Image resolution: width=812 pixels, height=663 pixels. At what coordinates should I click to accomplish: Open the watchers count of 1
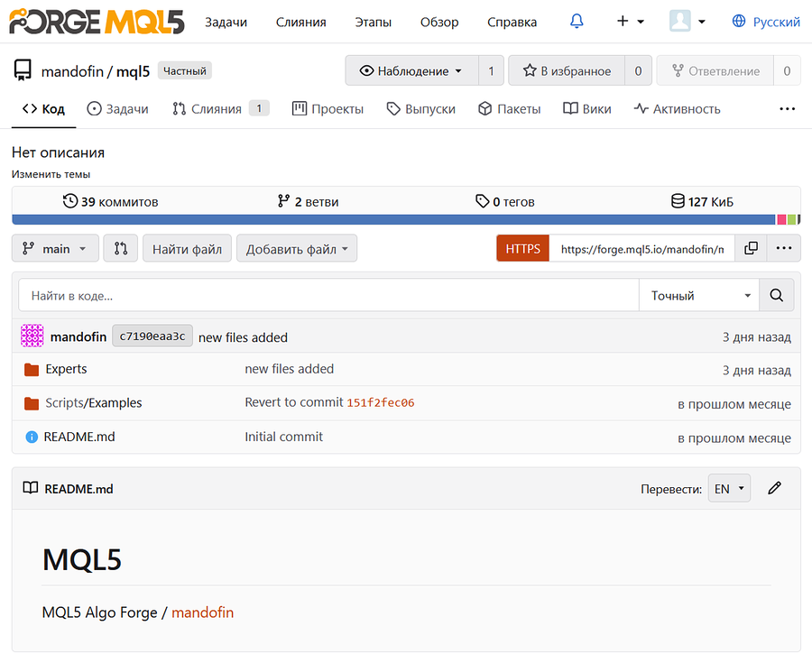[x=491, y=70]
